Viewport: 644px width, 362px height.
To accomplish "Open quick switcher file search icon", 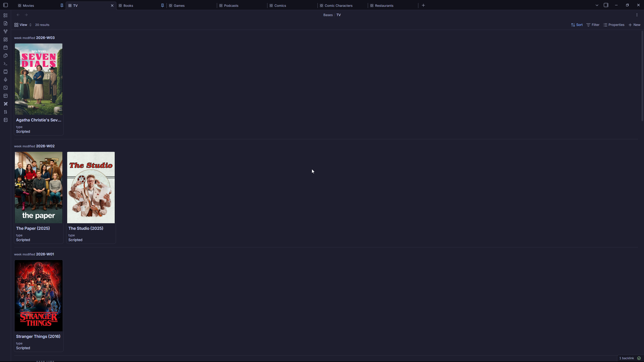I will 6,23.
